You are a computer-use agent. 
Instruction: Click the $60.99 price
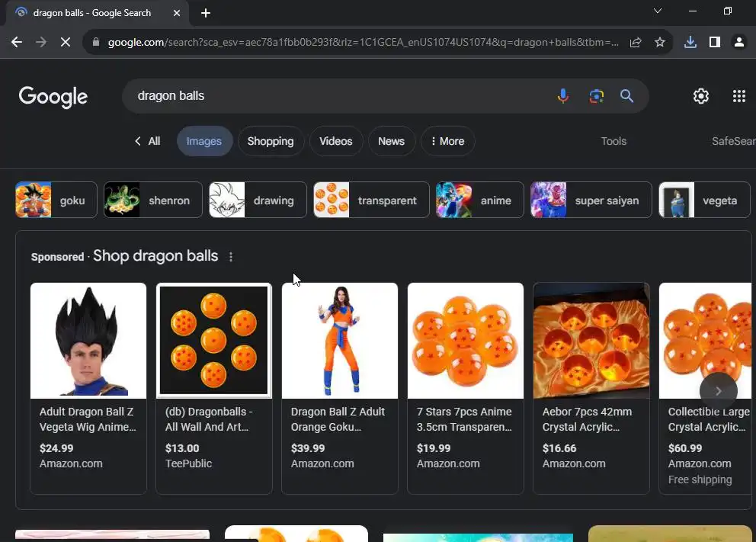[x=685, y=448]
